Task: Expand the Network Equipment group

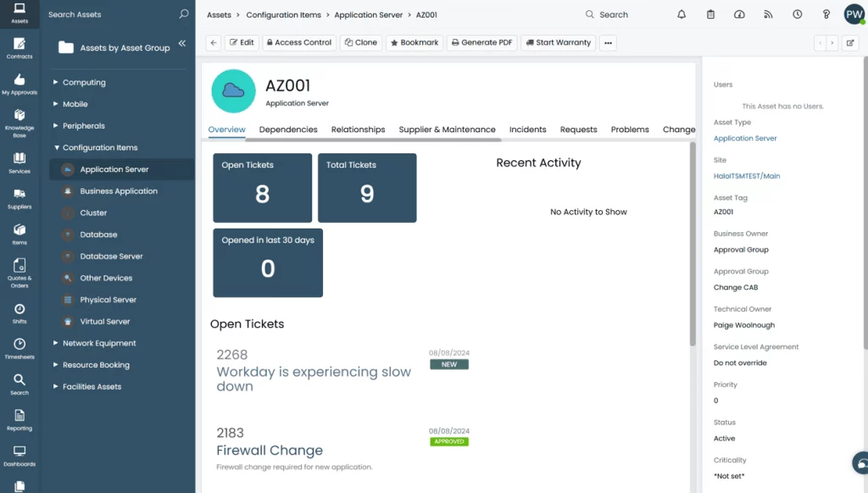Action: tap(56, 344)
